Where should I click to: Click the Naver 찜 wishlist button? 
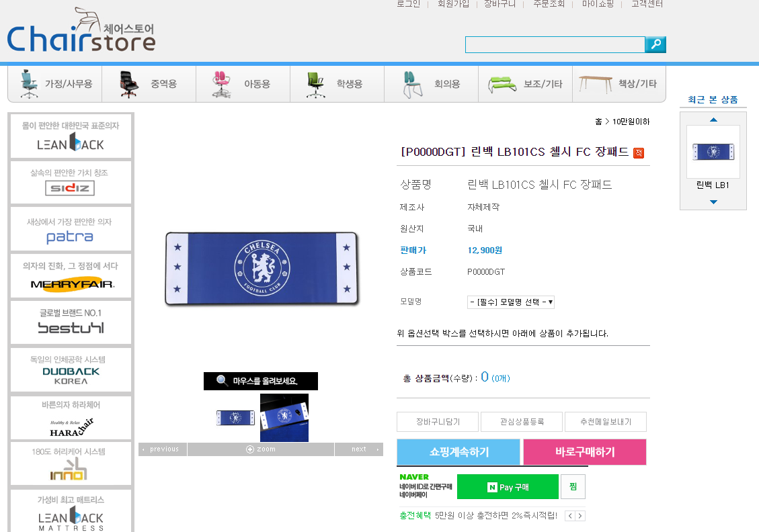pos(573,487)
